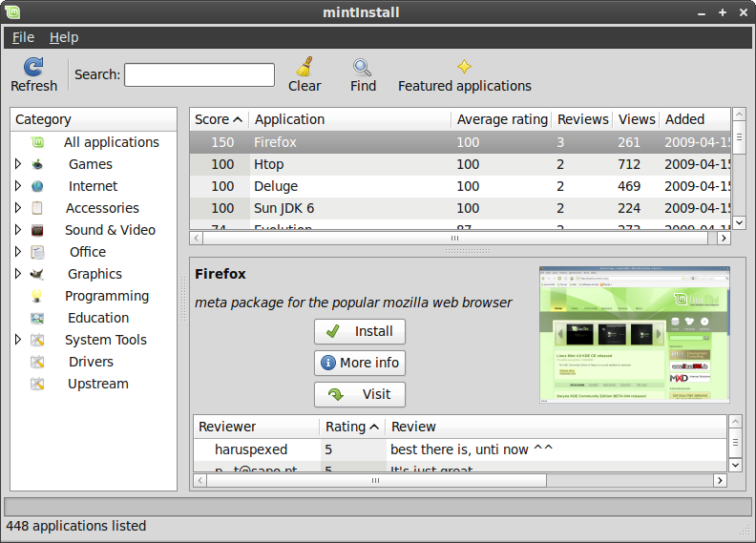Open Featured applications star icon
Screen dimensions: 756x543
[464, 67]
